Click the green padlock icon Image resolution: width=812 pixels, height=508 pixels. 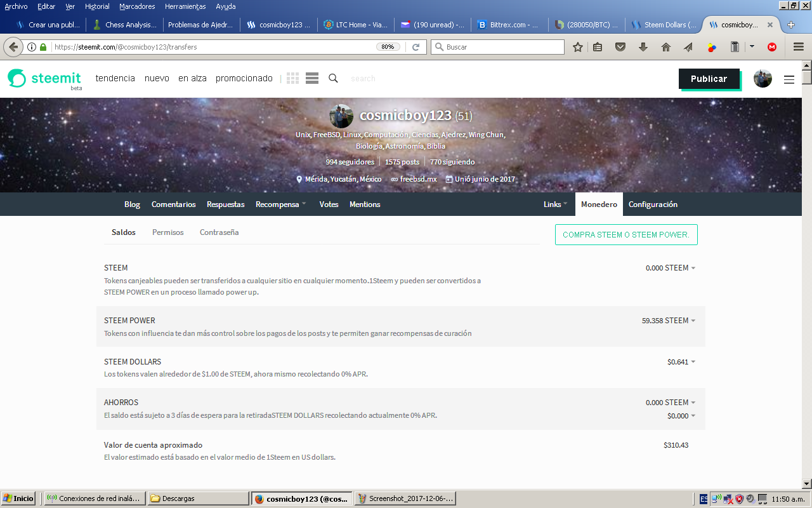43,47
